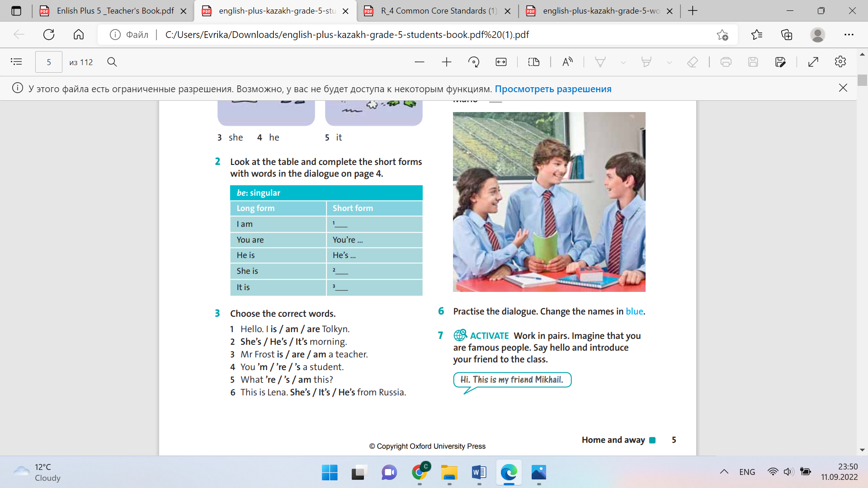Screen dimensions: 868x488
Task: Toggle fit to width view
Action: pos(501,62)
